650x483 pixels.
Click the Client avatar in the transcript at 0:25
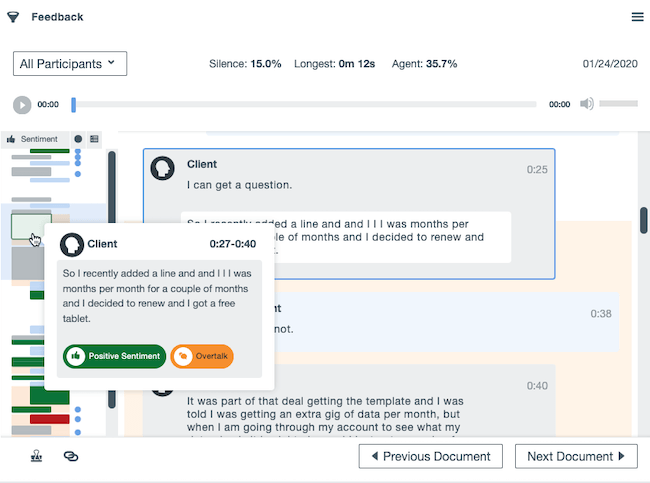[x=162, y=168]
